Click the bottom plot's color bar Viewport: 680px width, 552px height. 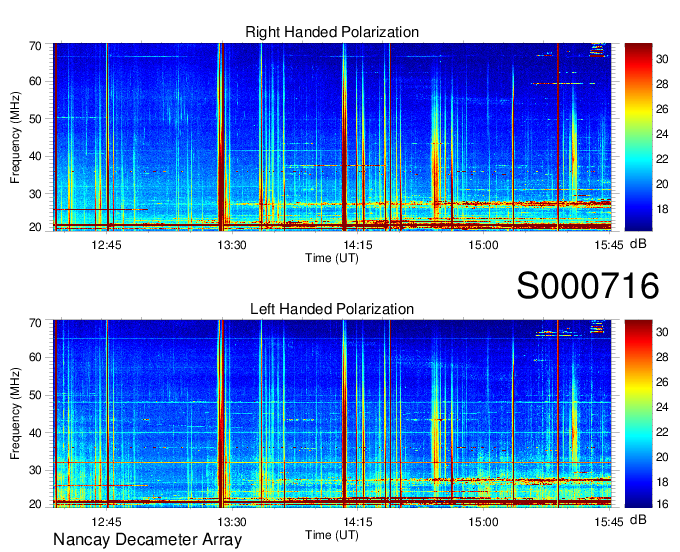(638, 414)
